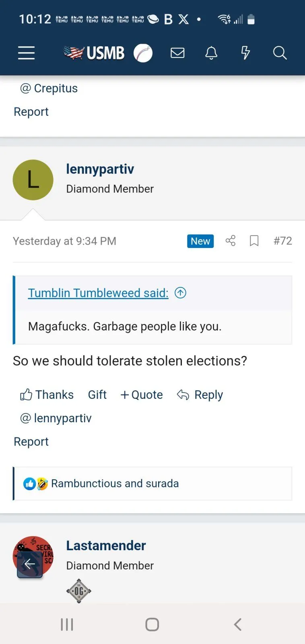Tap the lightning bolt What's New icon

[x=245, y=53]
